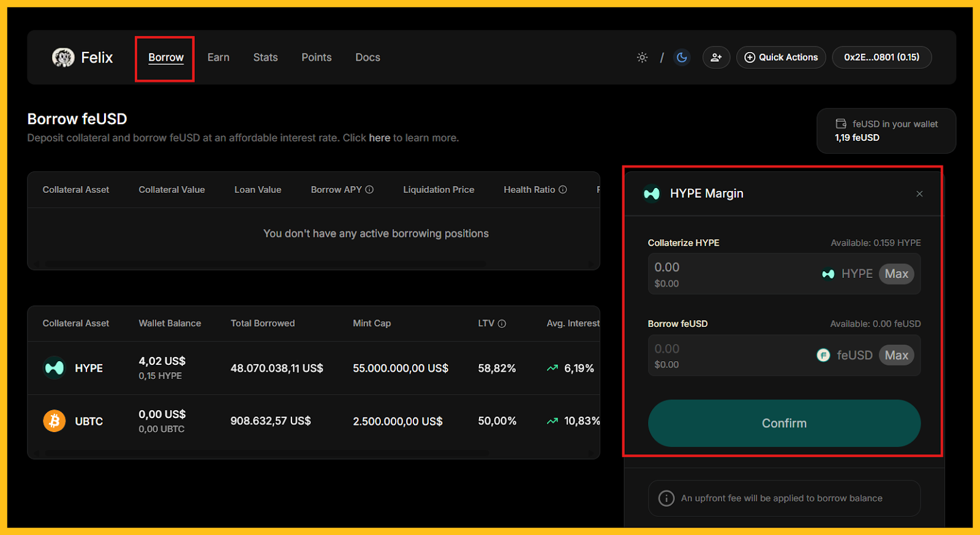Viewport: 980px width, 535px height.
Task: Switch to dark theme moon icon
Action: pyautogui.click(x=682, y=58)
